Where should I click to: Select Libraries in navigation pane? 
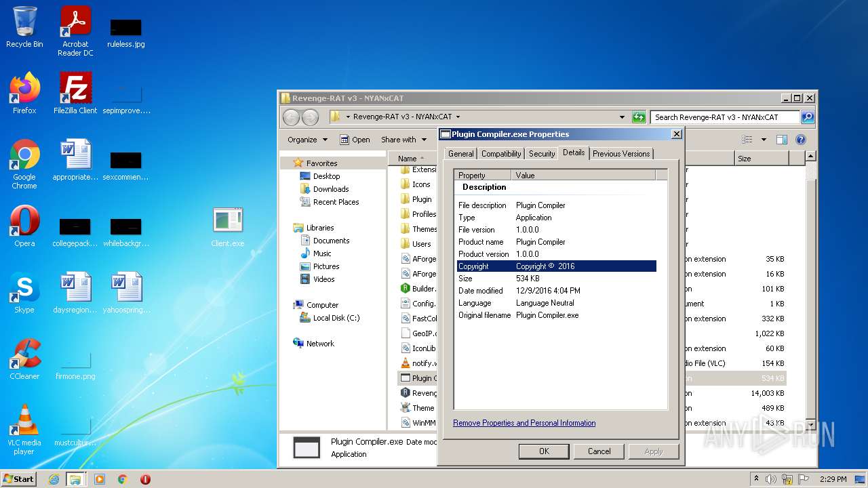point(320,228)
